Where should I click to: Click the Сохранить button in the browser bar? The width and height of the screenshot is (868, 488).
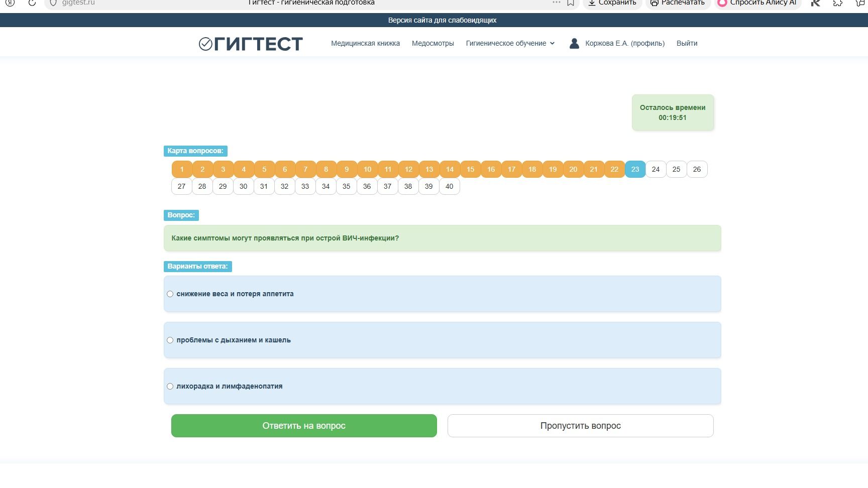[x=612, y=3]
